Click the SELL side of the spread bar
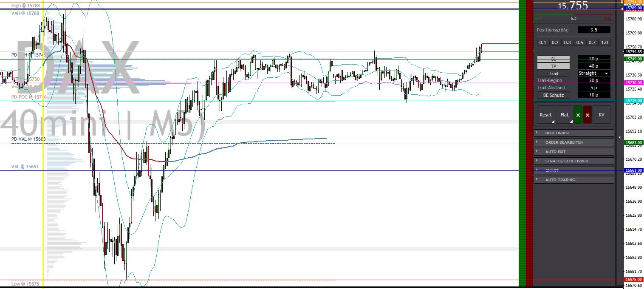The image size is (644, 289). click(608, 18)
